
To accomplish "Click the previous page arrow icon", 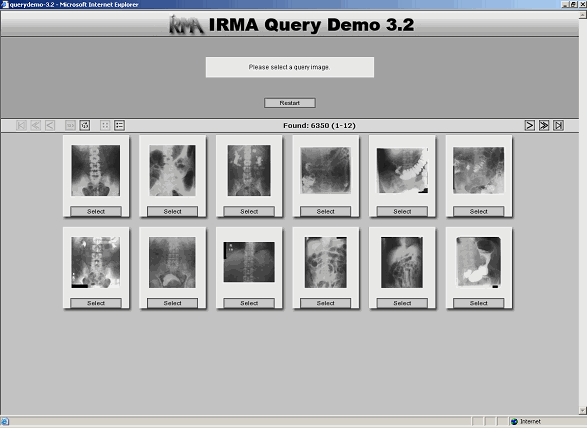I will [x=50, y=125].
